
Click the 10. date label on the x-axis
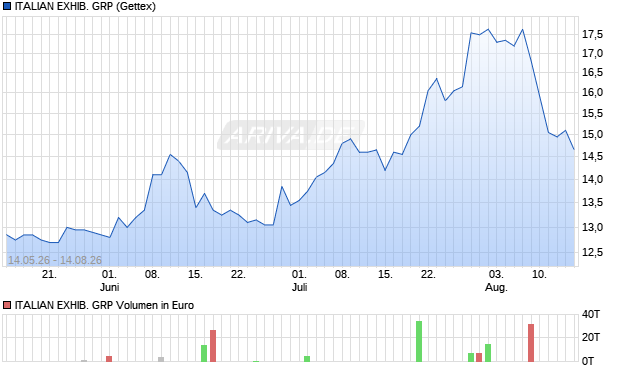coord(539,274)
